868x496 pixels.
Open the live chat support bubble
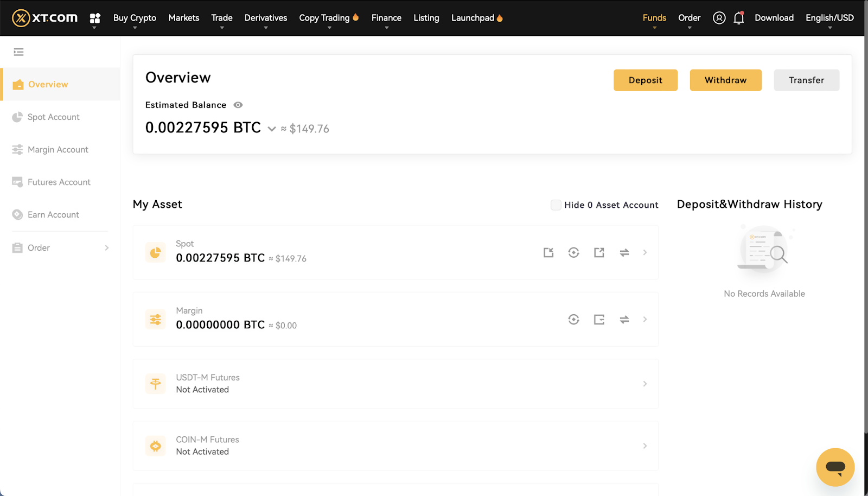(835, 467)
